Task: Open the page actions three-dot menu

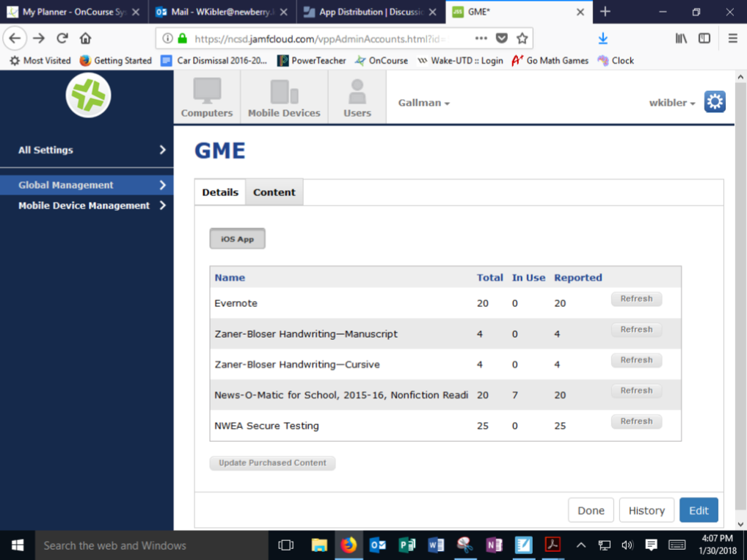Action: click(481, 38)
